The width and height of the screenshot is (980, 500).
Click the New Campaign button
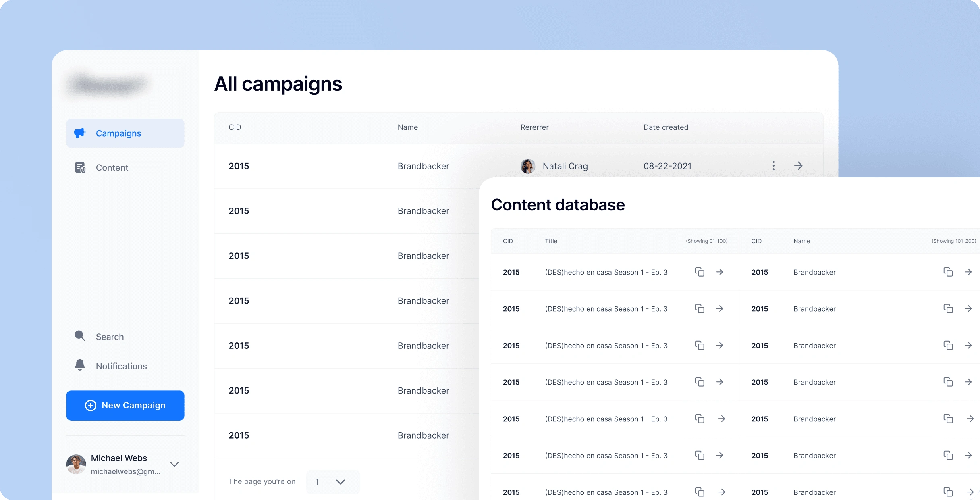click(x=125, y=405)
